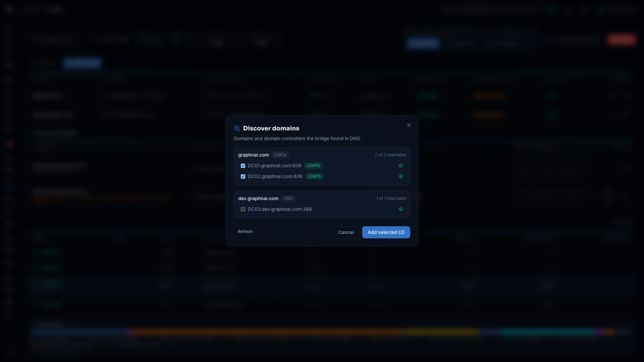Click the DC03.dev.graphnai.com:389 label
The width and height of the screenshot is (644, 362).
(x=280, y=209)
